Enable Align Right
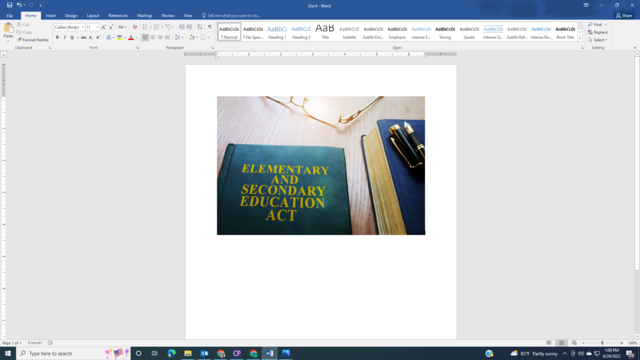Image resolution: width=640 pixels, height=360 pixels. click(x=160, y=38)
